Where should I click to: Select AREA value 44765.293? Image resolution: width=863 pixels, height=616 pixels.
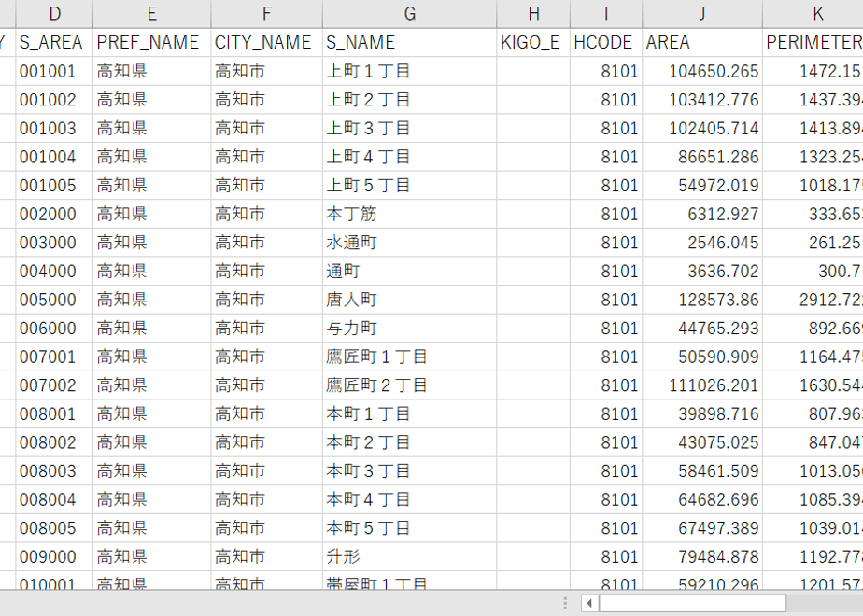pyautogui.click(x=702, y=329)
